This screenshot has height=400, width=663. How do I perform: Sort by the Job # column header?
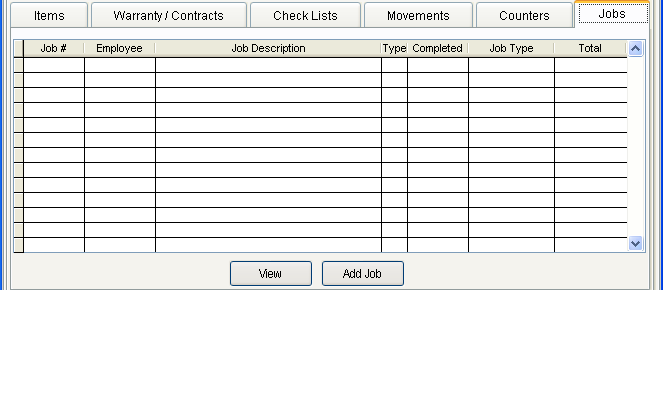pyautogui.click(x=54, y=48)
